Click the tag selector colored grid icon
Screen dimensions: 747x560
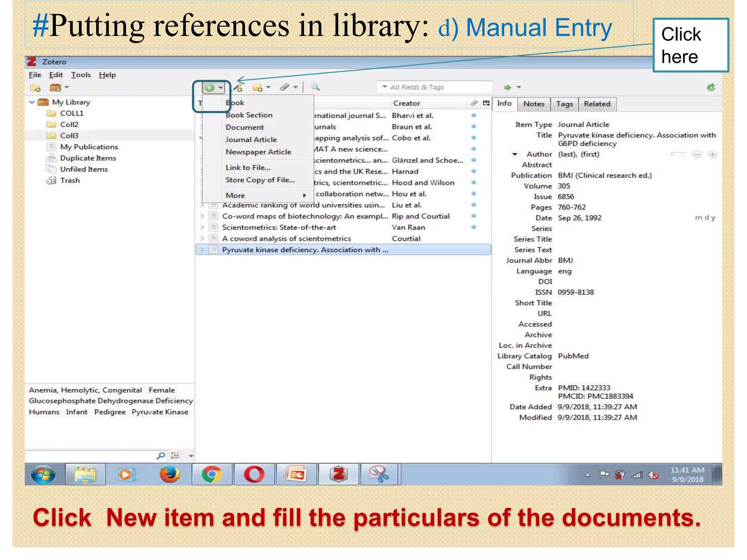175,455
